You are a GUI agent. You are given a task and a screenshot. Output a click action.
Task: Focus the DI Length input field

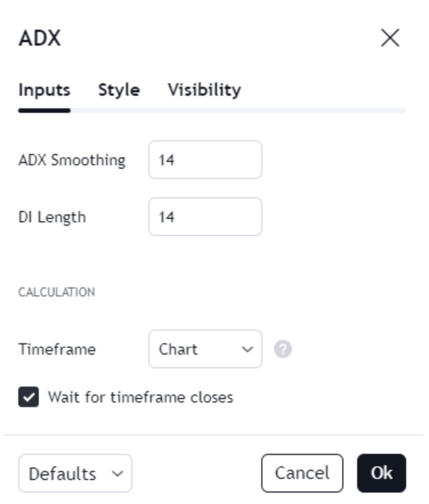click(205, 217)
